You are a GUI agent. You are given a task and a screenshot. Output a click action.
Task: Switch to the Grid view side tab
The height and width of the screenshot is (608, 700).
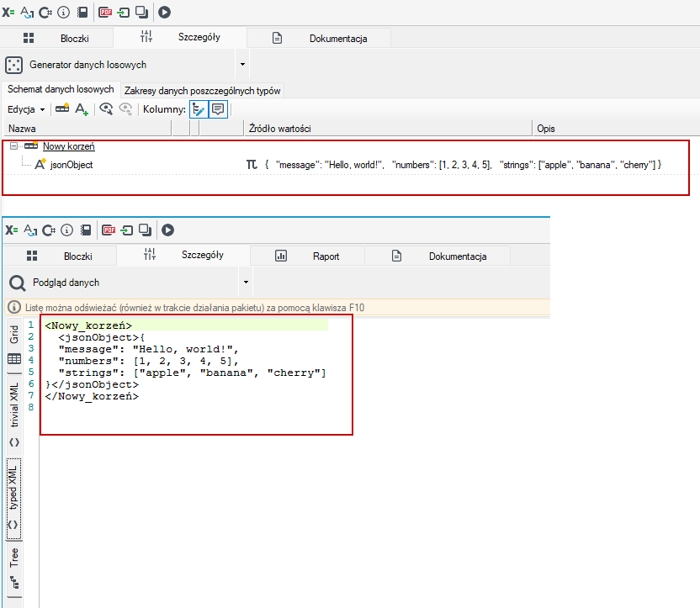click(14, 345)
